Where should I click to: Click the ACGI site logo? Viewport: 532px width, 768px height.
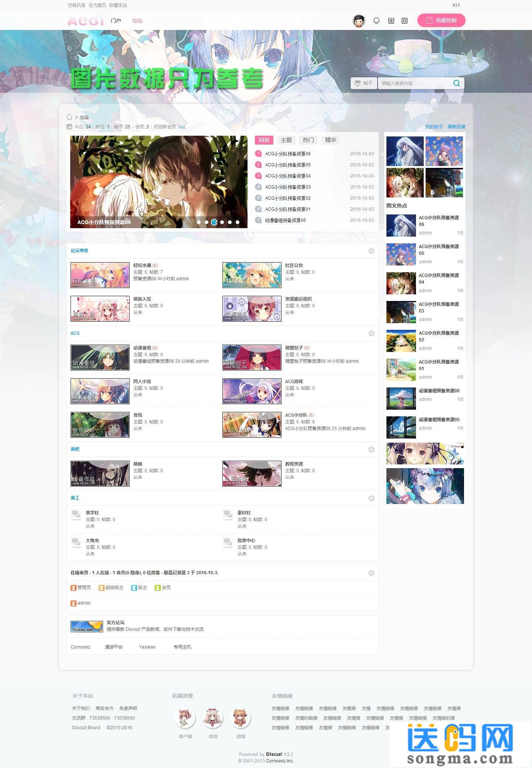[x=85, y=21]
